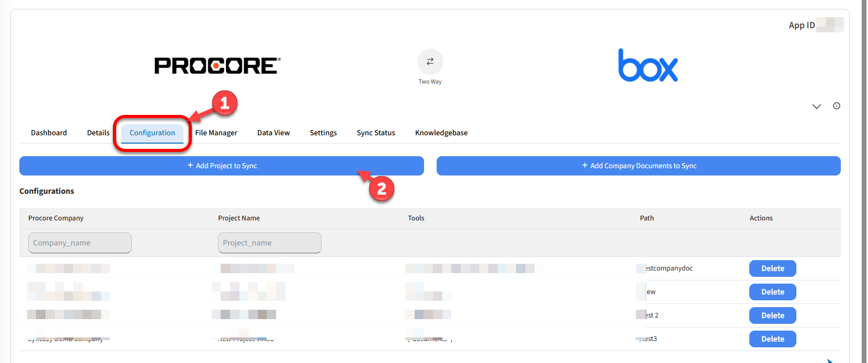The image size is (868, 363).
Task: Select the Configuration tab
Action: click(152, 133)
